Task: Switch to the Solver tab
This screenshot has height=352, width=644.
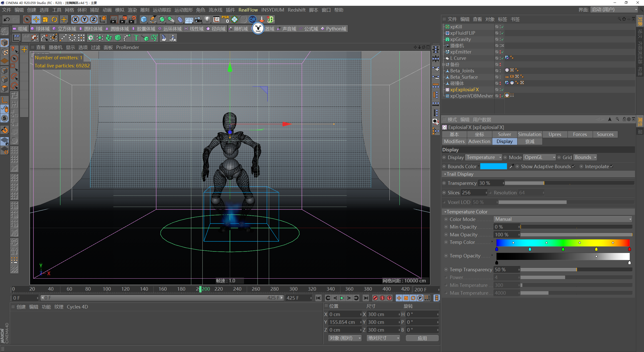Action: [x=504, y=135]
